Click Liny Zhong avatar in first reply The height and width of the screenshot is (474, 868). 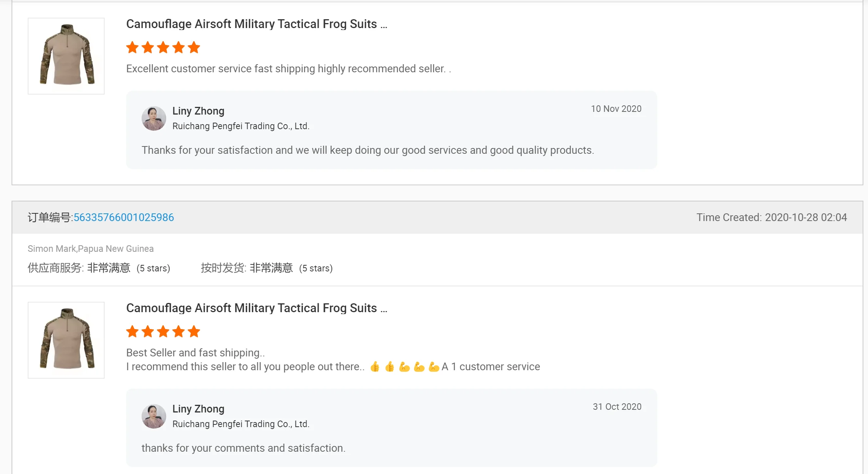[154, 118]
